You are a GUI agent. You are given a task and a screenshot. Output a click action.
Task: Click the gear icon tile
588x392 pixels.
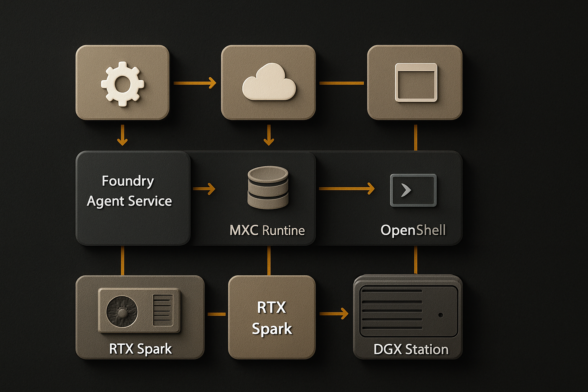[x=122, y=82]
